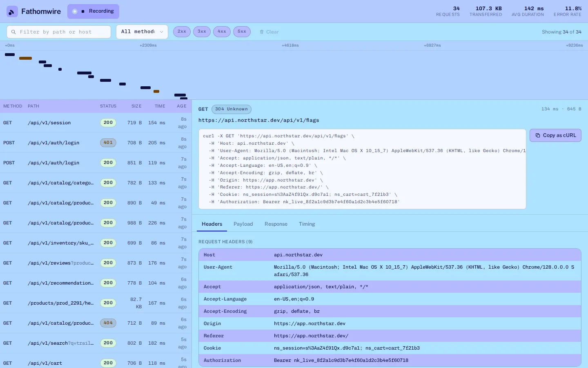Toggle the 2xx status filter

coord(182,31)
